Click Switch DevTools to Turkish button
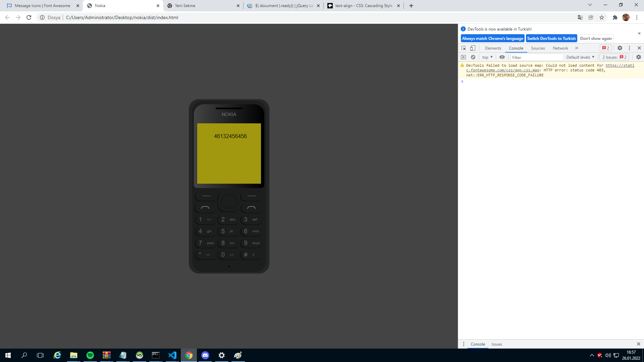Screen dimensions: 644x362 click(x=551, y=39)
